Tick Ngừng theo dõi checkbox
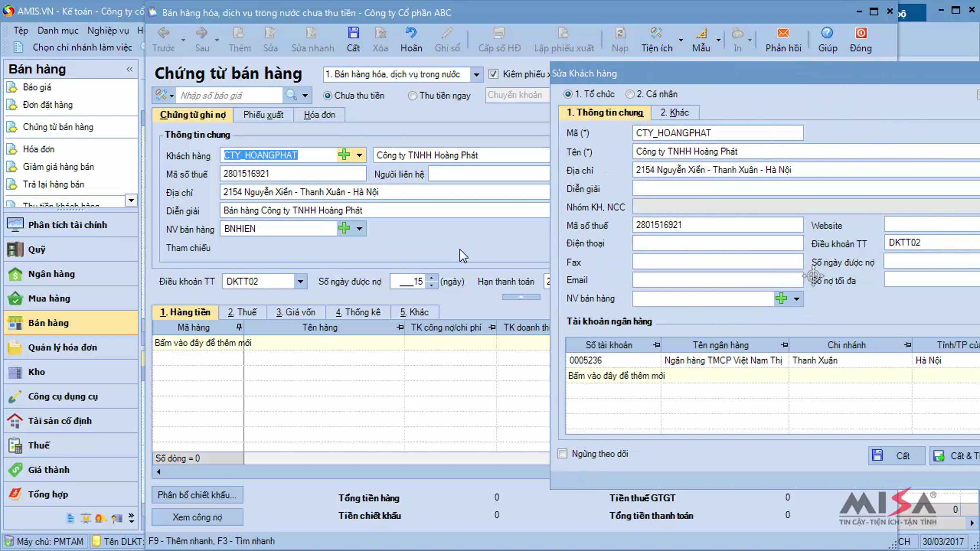Screen dimensions: 980x551 (562, 453)
